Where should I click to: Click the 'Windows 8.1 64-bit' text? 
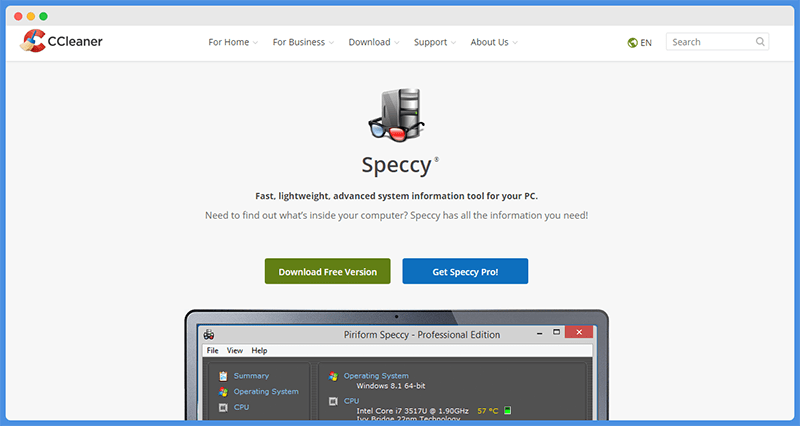391,386
